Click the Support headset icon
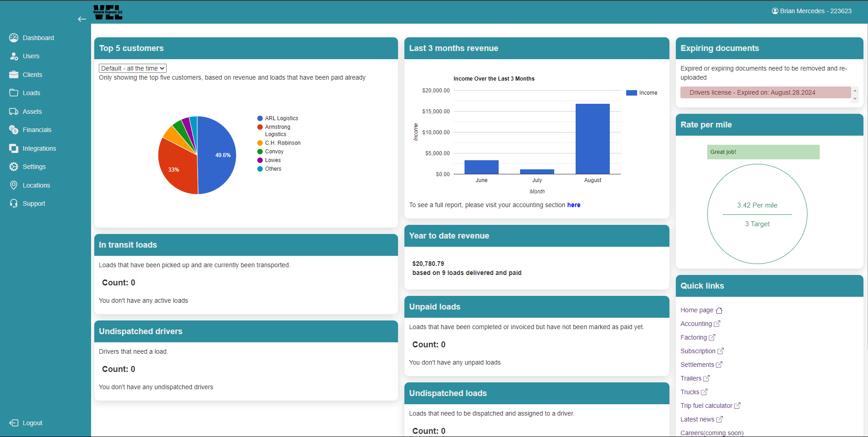Screen dimensions: 868x437 [14, 203]
